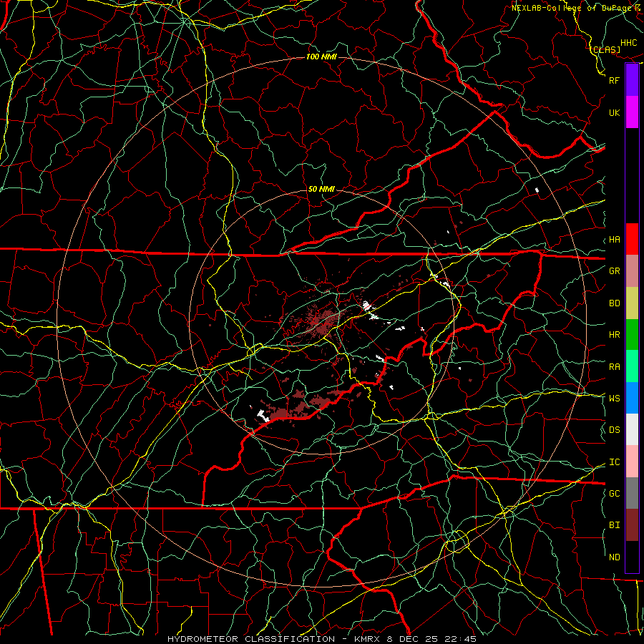The height and width of the screenshot is (644, 644).
Task: Click the "UK" legend label
Action: 614,112
